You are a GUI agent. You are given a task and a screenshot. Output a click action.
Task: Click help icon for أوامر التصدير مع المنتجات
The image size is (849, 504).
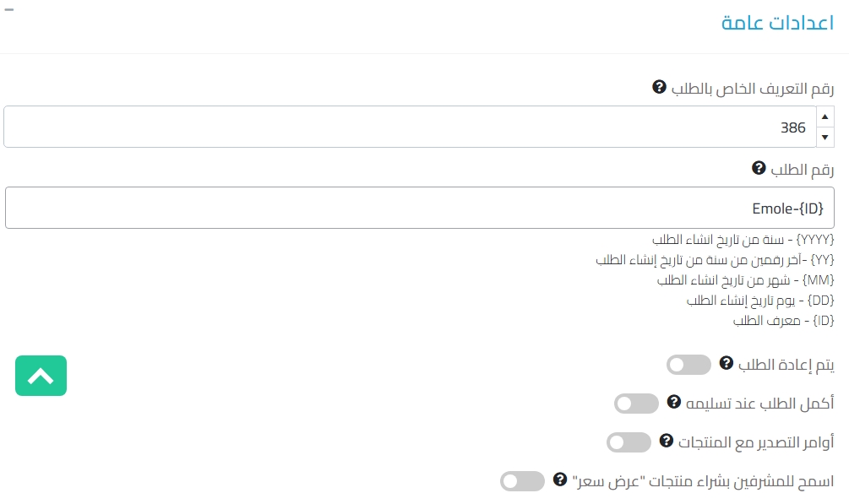(666, 441)
